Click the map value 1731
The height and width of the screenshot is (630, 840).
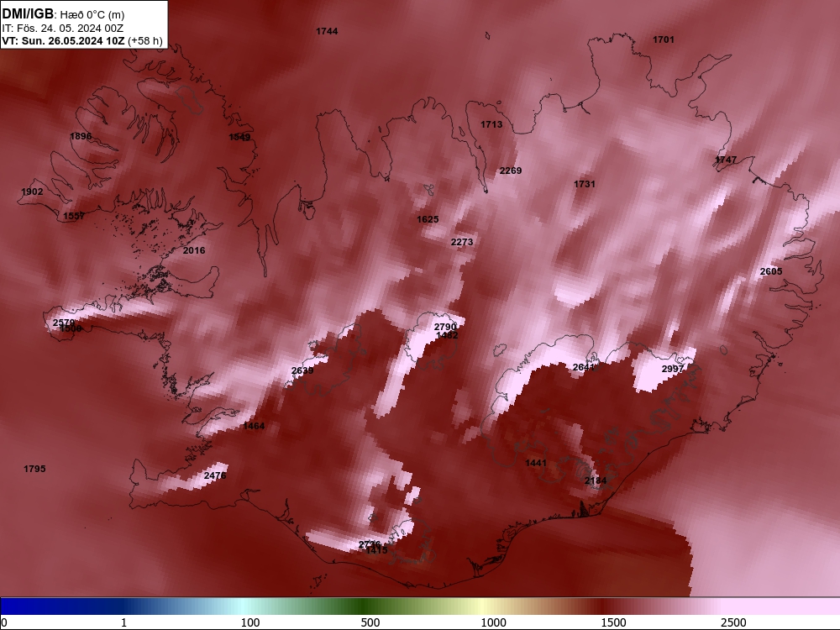tap(585, 184)
